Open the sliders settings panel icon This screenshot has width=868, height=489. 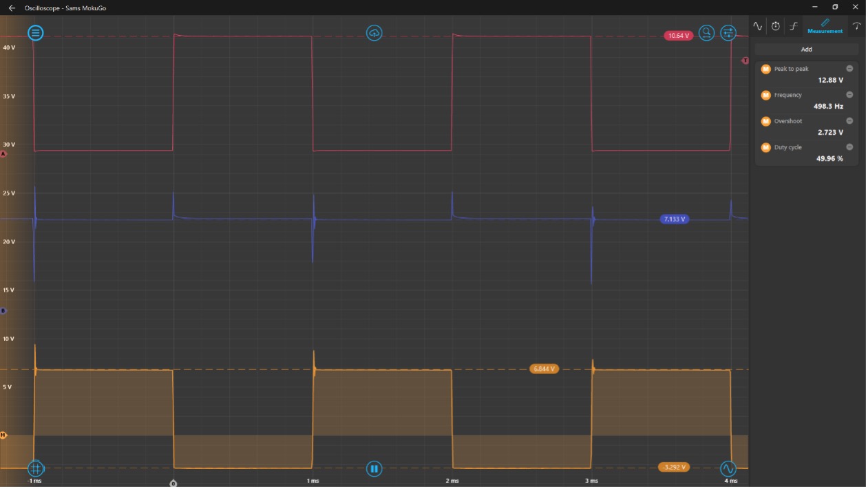click(x=728, y=33)
